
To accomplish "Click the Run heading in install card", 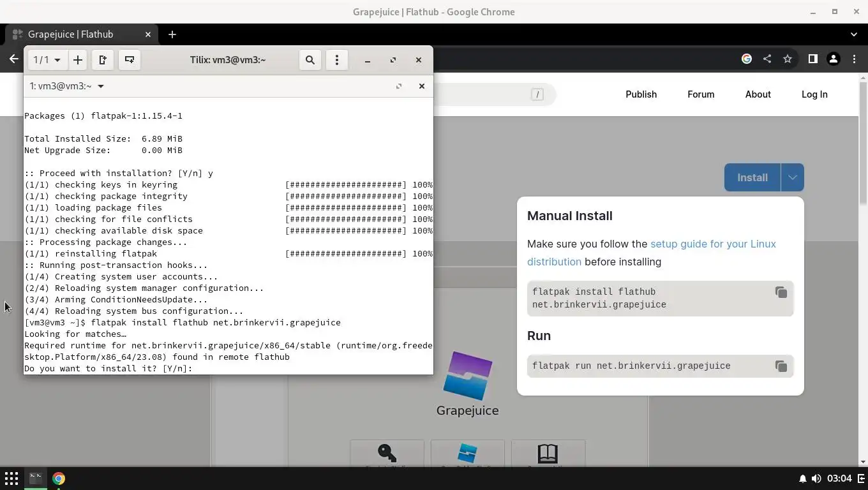I will point(539,336).
